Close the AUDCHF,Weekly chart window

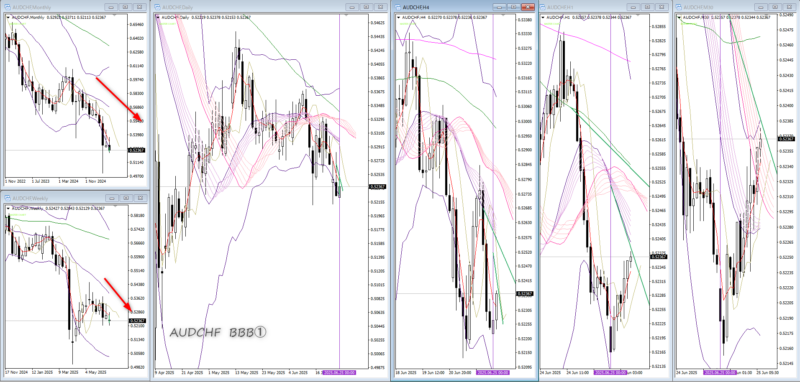click(x=139, y=198)
